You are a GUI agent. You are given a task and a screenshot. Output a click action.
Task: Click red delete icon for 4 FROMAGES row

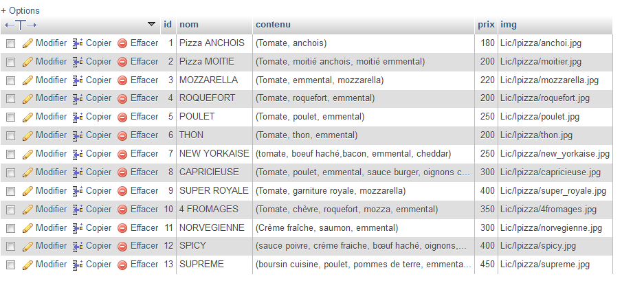click(122, 210)
